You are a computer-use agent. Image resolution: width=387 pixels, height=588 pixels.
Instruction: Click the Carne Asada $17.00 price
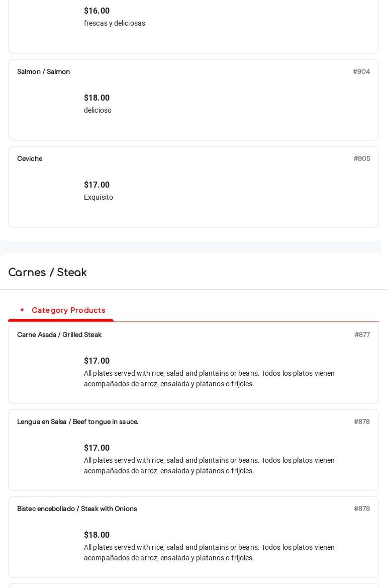pyautogui.click(x=96, y=361)
